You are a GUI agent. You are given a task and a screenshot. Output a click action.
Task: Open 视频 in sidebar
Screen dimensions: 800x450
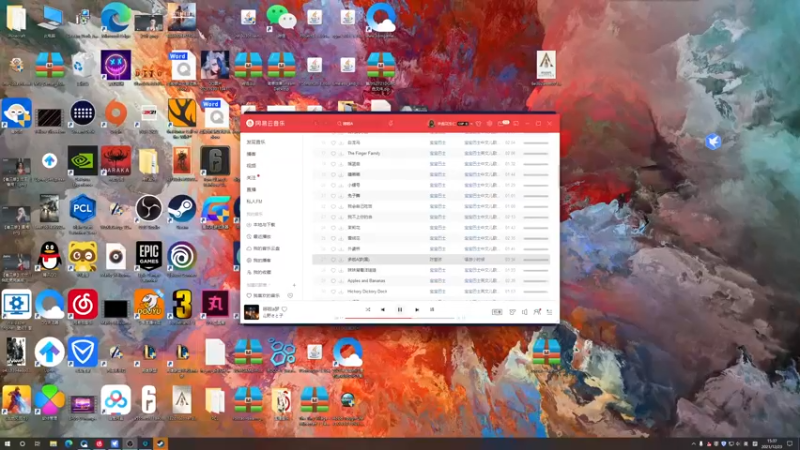252,166
